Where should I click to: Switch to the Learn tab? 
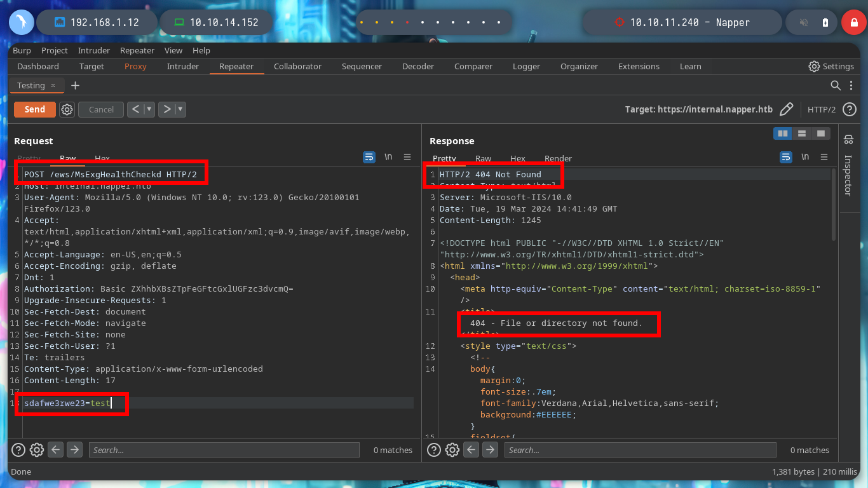[x=690, y=66]
